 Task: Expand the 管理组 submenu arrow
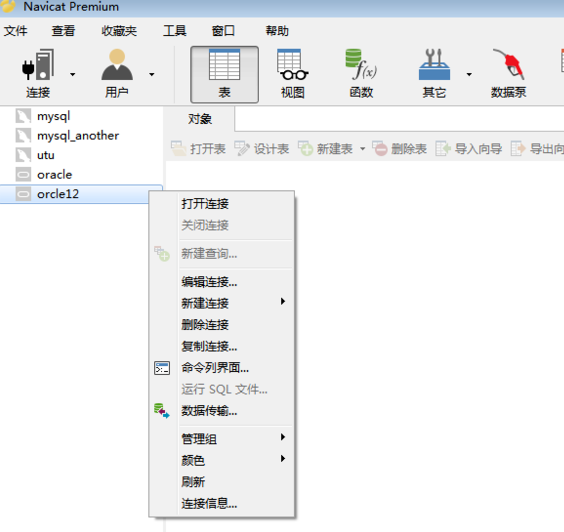tap(283, 437)
